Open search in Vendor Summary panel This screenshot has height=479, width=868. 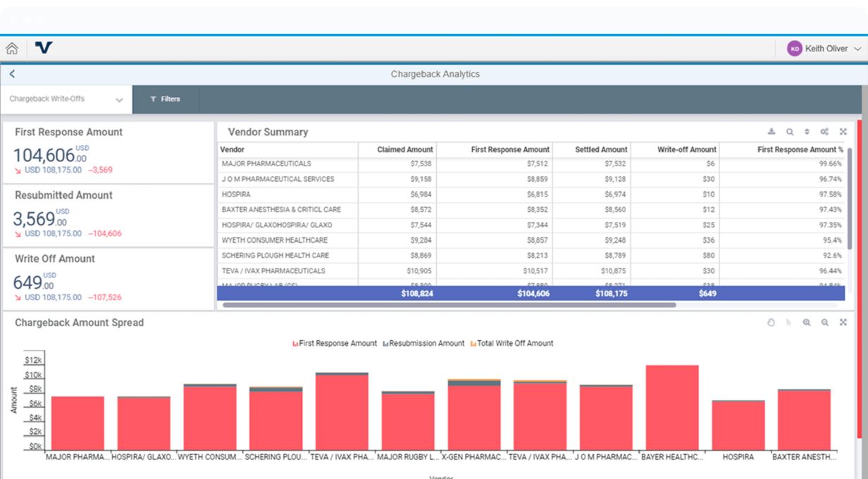pyautogui.click(x=790, y=132)
